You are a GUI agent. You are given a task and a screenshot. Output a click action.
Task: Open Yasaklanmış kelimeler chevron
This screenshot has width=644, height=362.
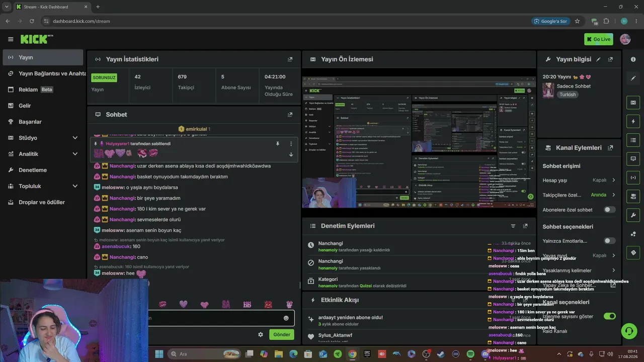pyautogui.click(x=613, y=270)
